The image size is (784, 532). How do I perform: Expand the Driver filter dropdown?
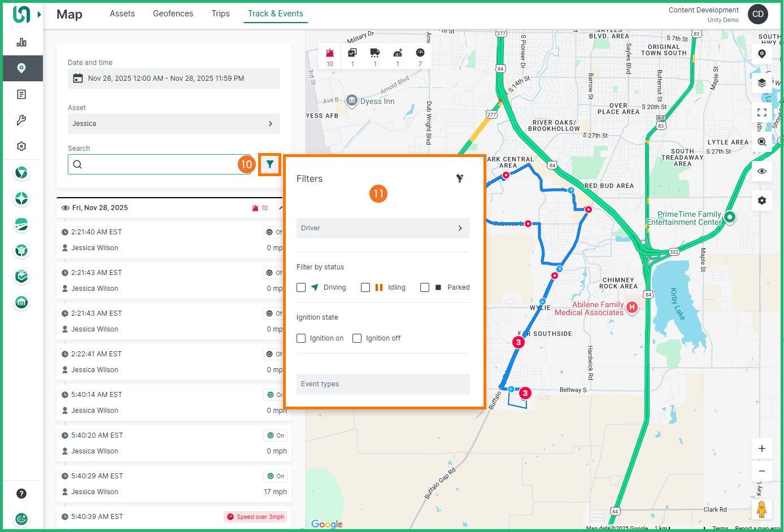[382, 228]
